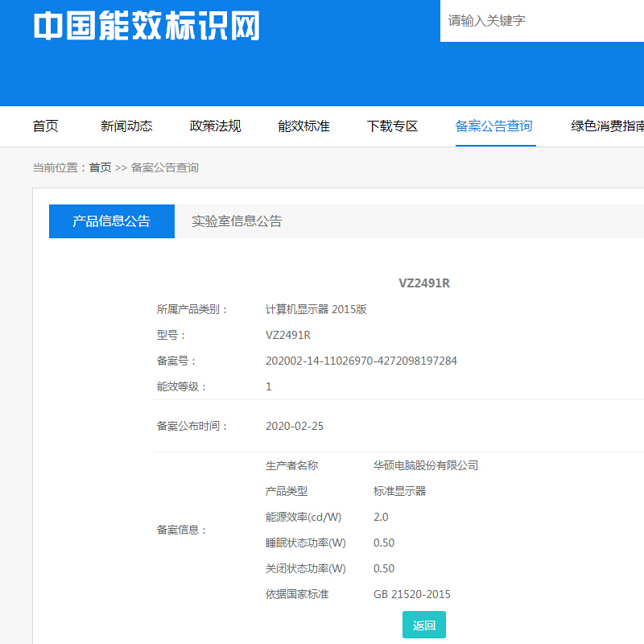
Task: Click the VZ2491R product title heading
Action: [x=424, y=283]
